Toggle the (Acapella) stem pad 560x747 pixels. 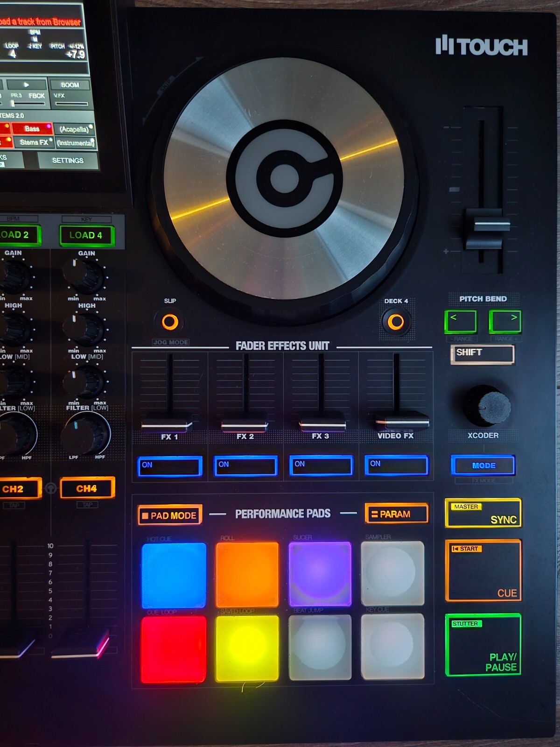click(74, 129)
